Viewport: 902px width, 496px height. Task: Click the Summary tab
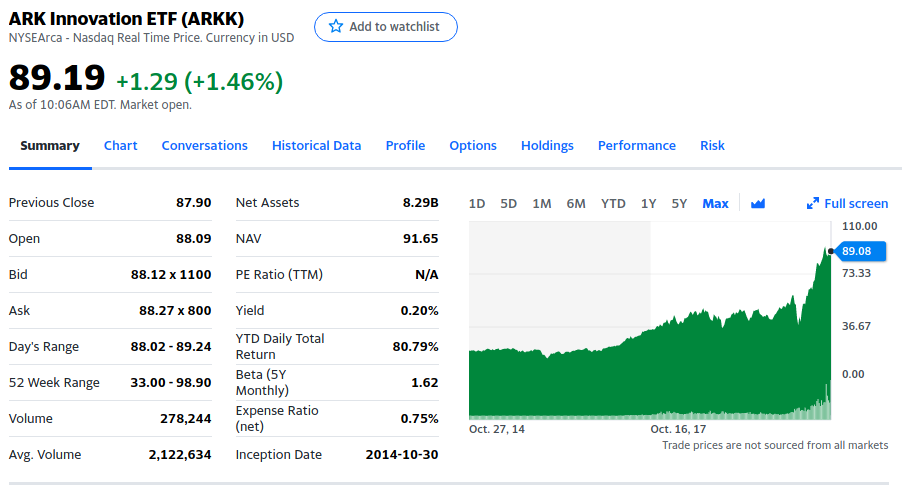(x=50, y=145)
